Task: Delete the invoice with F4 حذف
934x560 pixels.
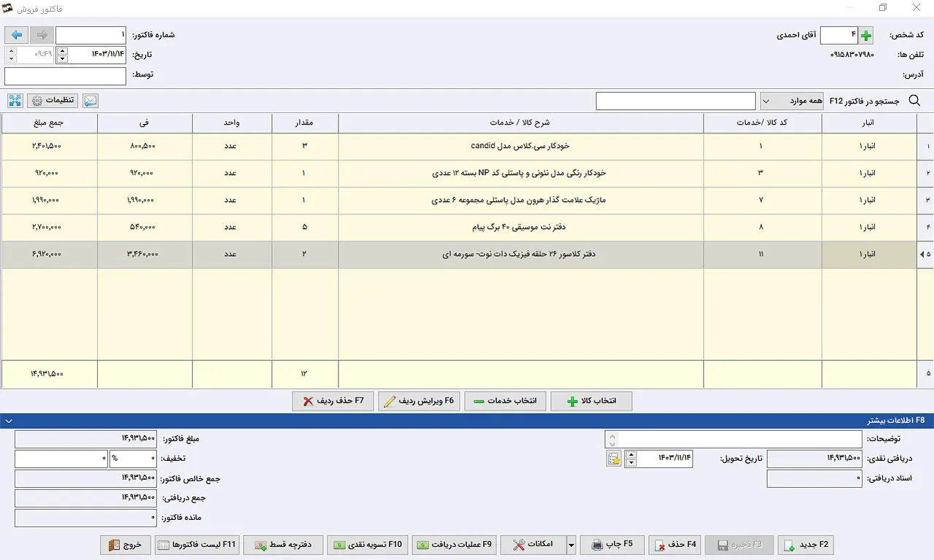Action: (676, 545)
